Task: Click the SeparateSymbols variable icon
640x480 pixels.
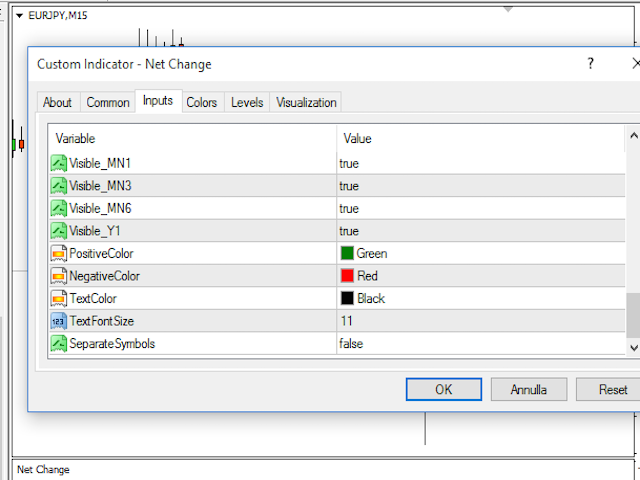Action: [59, 343]
